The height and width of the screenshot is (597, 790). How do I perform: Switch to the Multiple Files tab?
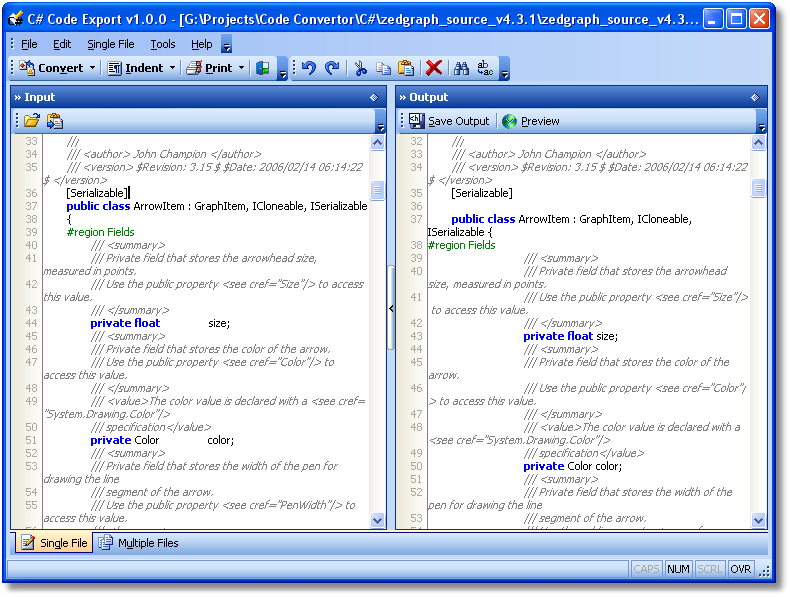point(139,543)
